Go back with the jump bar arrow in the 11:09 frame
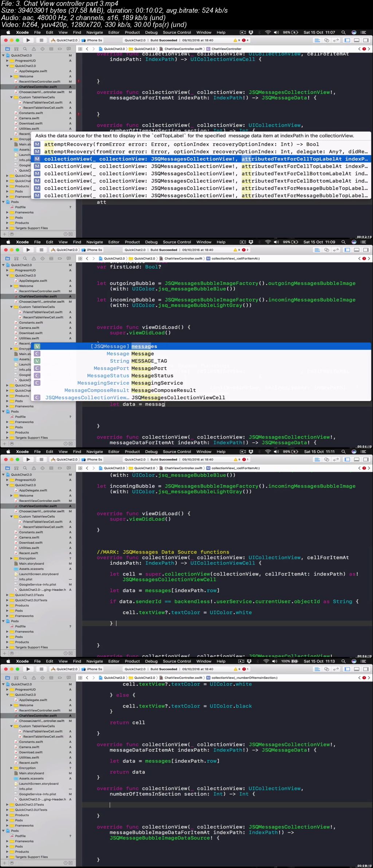The image size is (373, 868). [x=87, y=258]
